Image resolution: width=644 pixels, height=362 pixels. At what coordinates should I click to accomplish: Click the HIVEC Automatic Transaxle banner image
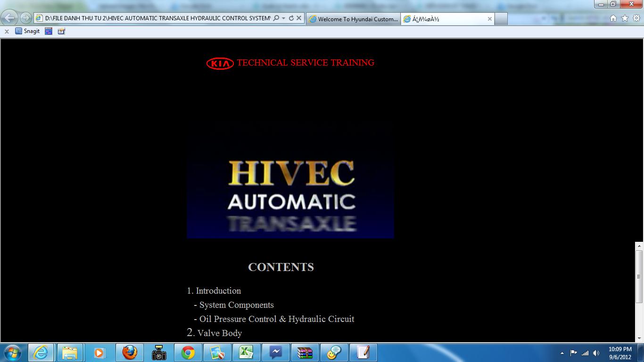tap(290, 179)
